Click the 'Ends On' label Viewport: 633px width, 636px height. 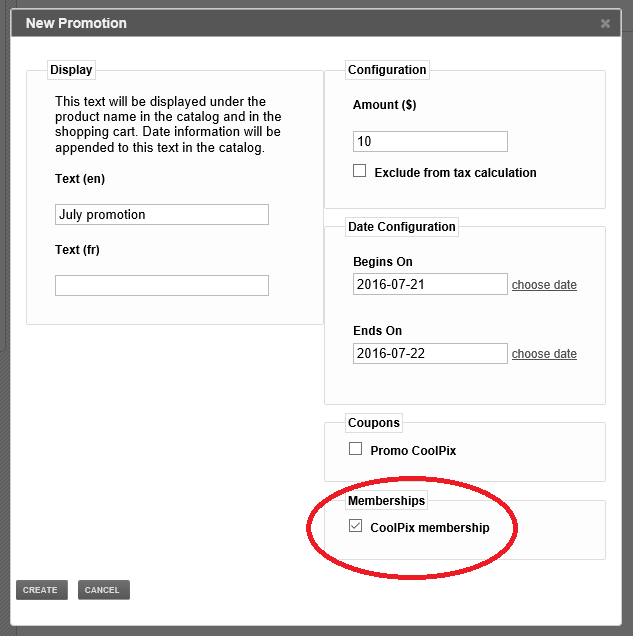(x=378, y=331)
